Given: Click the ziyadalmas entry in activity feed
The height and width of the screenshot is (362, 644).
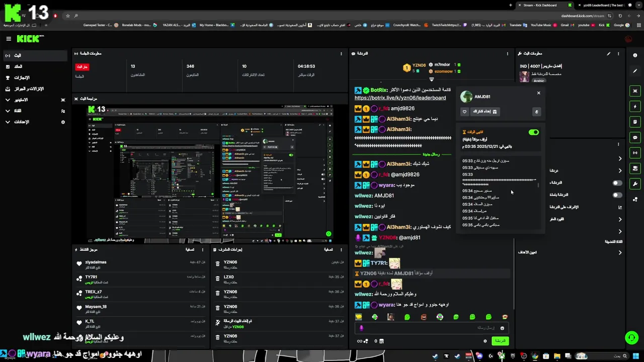Looking at the screenshot, I should point(140,264).
